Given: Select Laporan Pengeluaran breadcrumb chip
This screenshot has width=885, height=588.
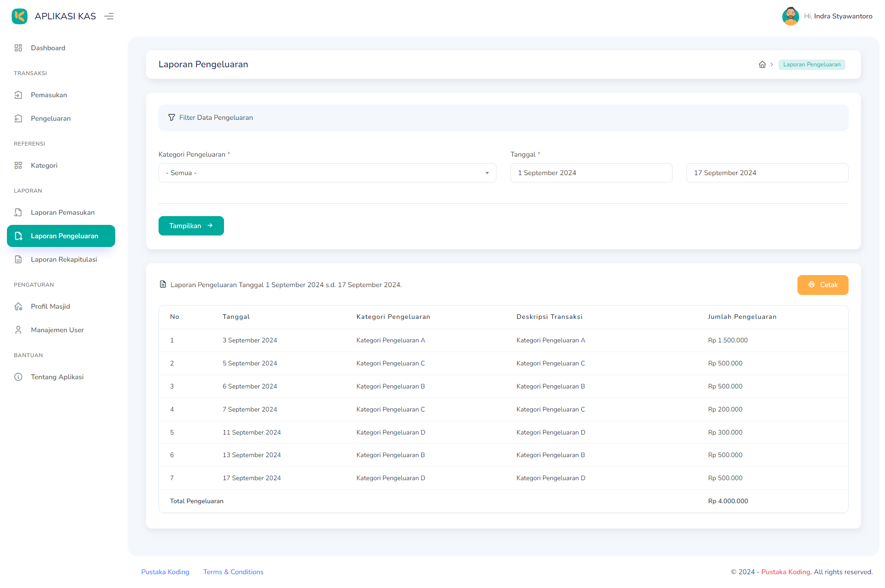Looking at the screenshot, I should point(811,65).
